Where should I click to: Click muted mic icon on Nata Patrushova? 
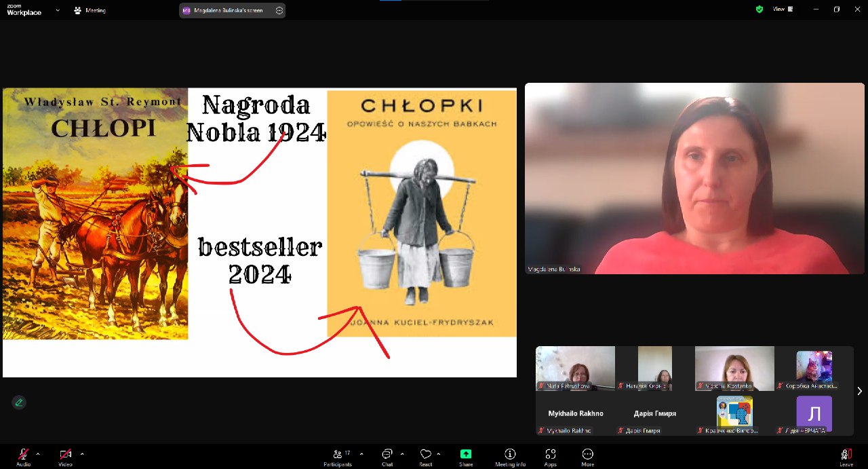541,386
